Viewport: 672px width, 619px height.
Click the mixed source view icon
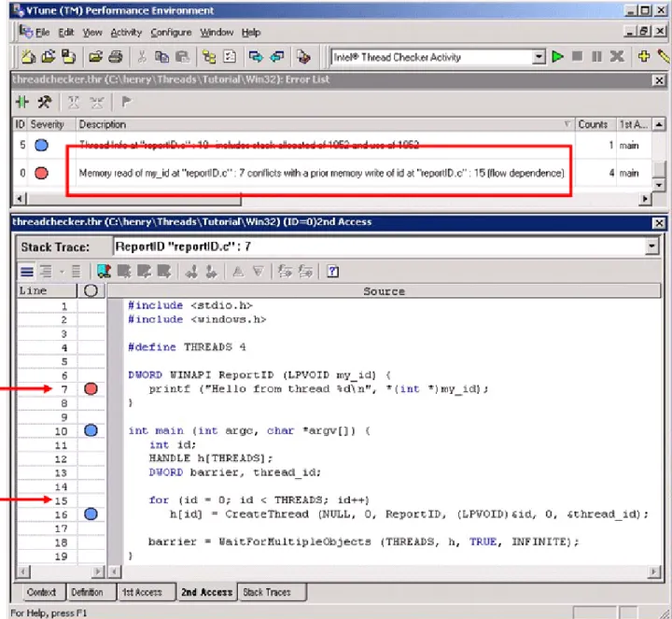coord(46,272)
